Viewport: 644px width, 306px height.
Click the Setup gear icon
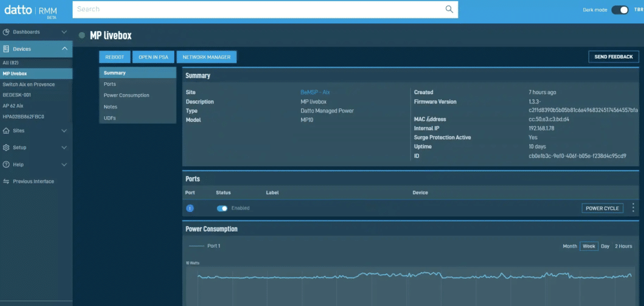[6, 148]
